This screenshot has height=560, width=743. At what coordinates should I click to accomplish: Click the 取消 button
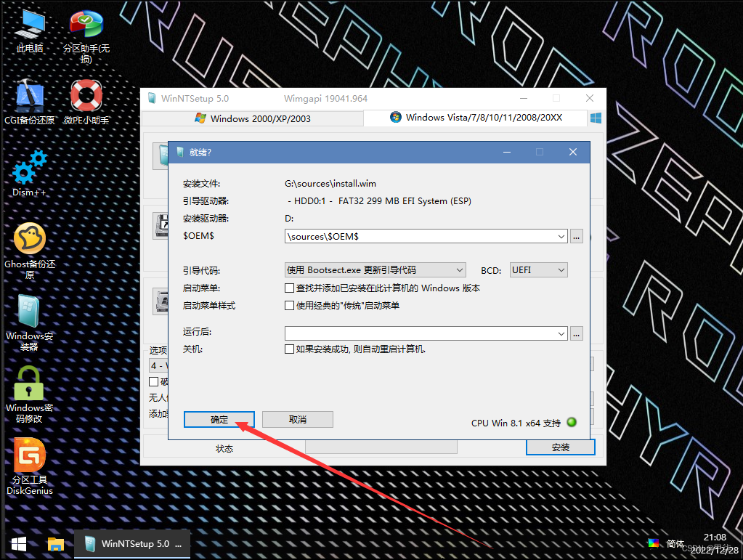(298, 420)
